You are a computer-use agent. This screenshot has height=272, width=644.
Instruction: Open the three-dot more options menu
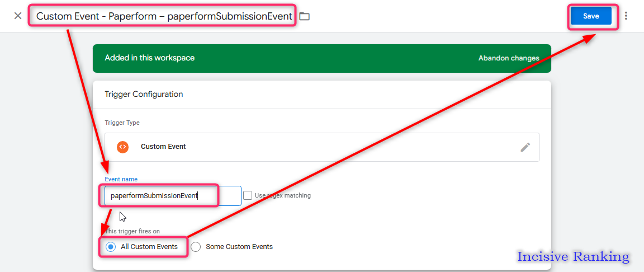click(626, 16)
